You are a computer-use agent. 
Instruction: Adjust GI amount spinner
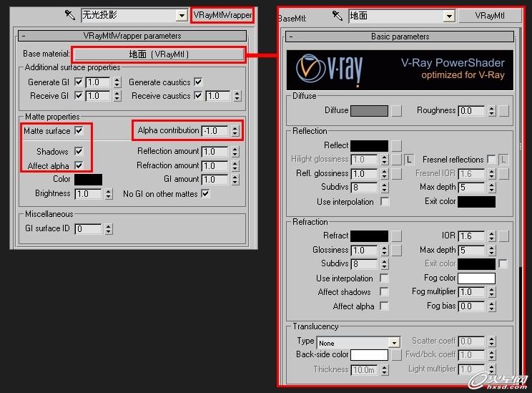pos(235,180)
